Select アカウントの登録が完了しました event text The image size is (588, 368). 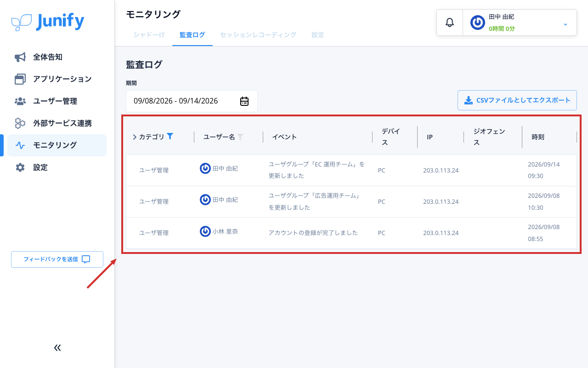pos(313,233)
